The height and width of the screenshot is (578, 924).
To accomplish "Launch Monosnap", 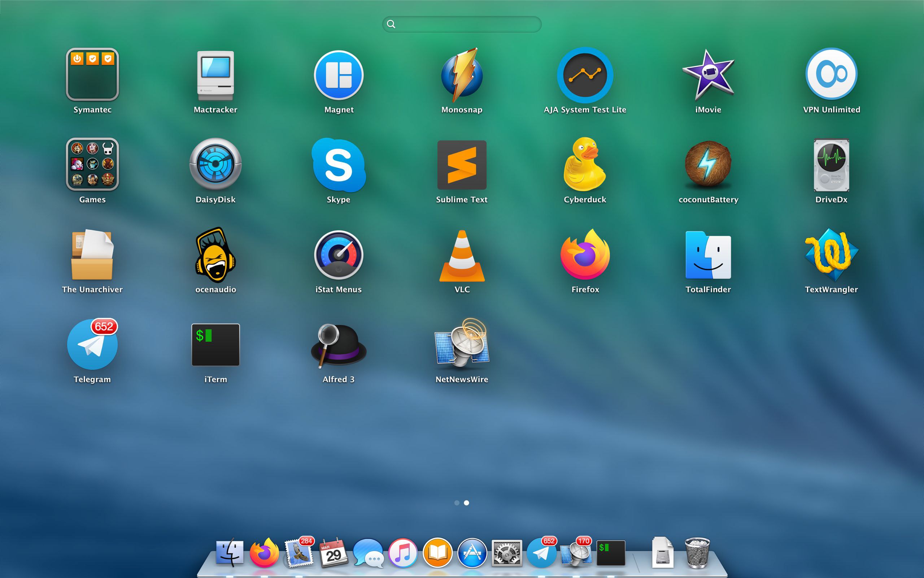I will 462,75.
